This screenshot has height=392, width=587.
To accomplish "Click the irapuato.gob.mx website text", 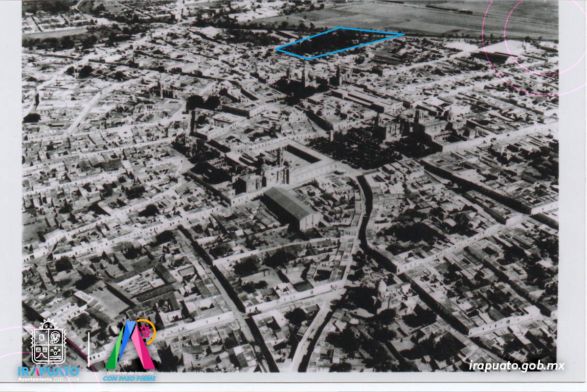I will [x=516, y=366].
